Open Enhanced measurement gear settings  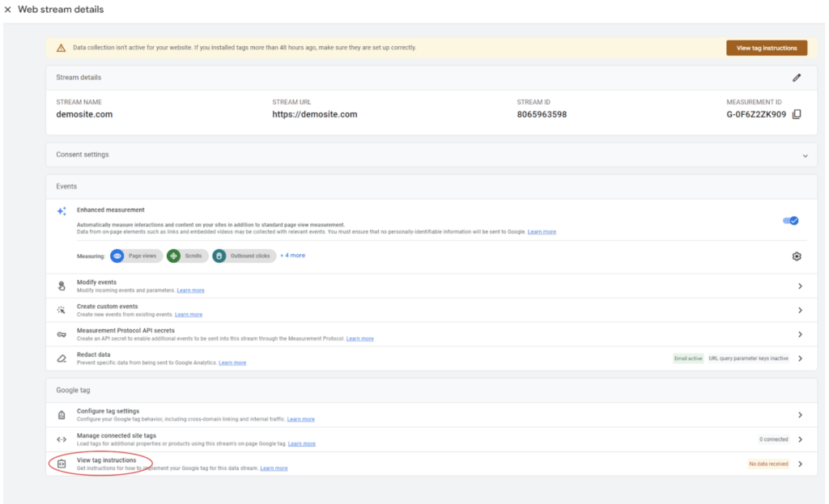click(797, 256)
